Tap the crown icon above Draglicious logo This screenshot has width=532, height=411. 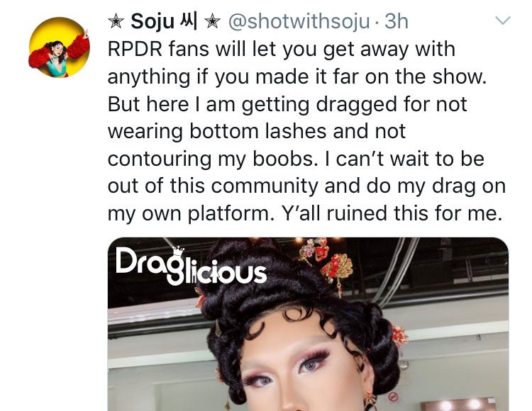coord(178,251)
